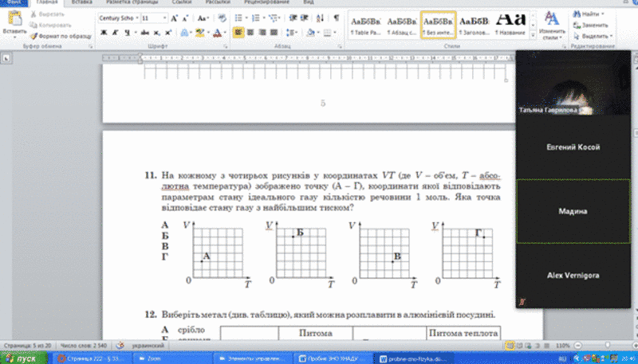
Task: Center align paragraph
Action: pos(250,33)
